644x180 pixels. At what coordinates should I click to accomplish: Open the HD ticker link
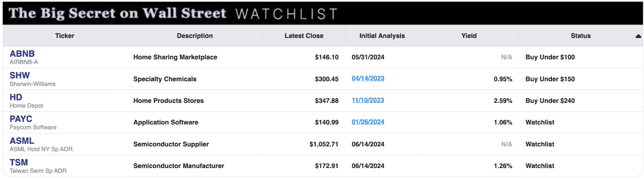click(16, 97)
